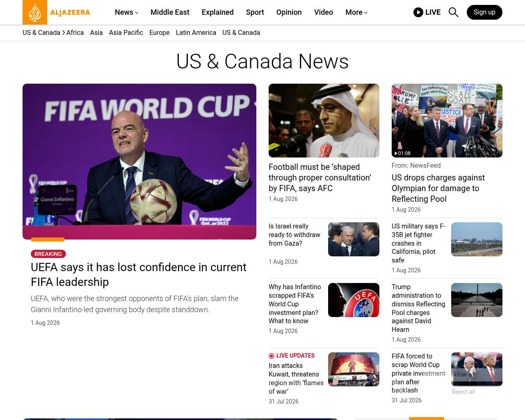Viewport: 525px width, 420px height.
Task: Read 'Why has Infantino scrapped' article
Action: tap(295, 304)
